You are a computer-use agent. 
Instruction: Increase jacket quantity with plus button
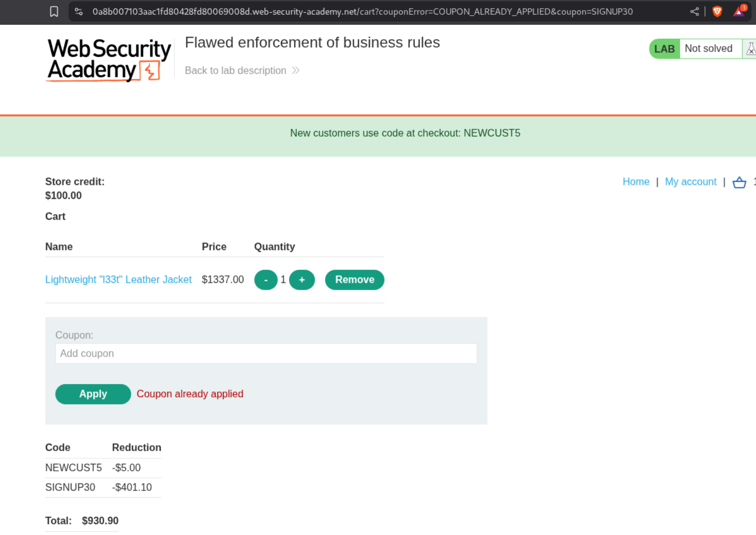coord(302,280)
